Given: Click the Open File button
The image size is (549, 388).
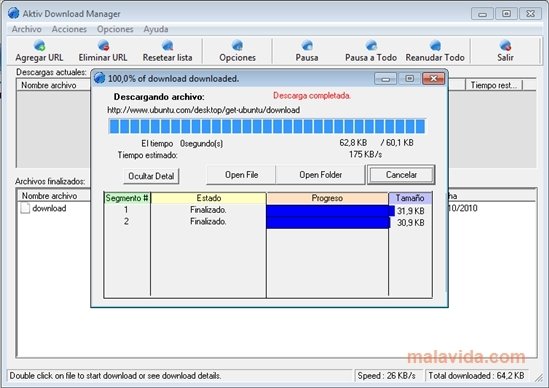Looking at the screenshot, I should point(241,175).
